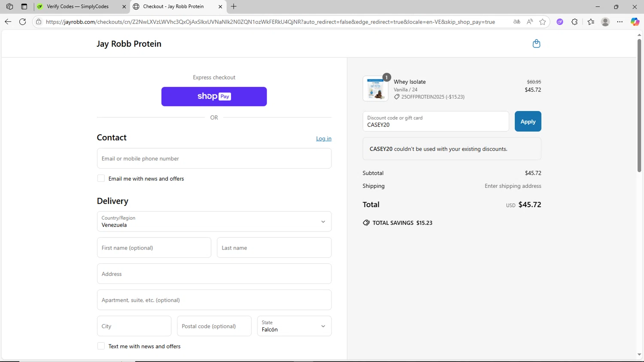This screenshot has height=362, width=644.
Task: Click the discount tag icon beside 25OFFPROTEIN2025
Action: pyautogui.click(x=397, y=97)
